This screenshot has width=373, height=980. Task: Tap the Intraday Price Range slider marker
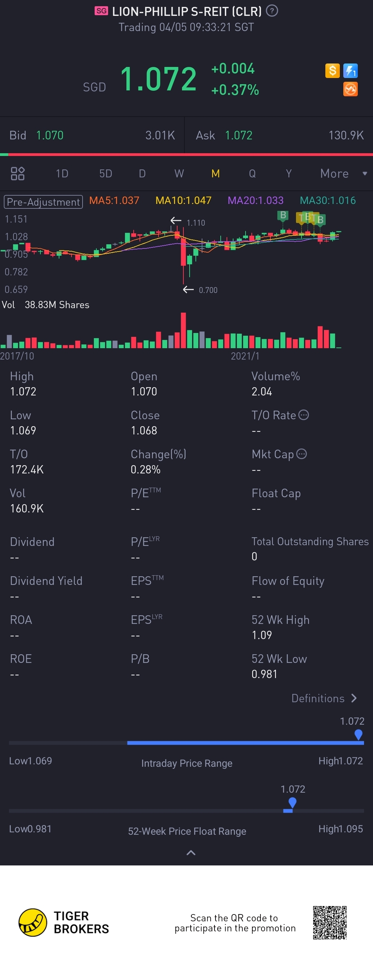pyautogui.click(x=358, y=734)
